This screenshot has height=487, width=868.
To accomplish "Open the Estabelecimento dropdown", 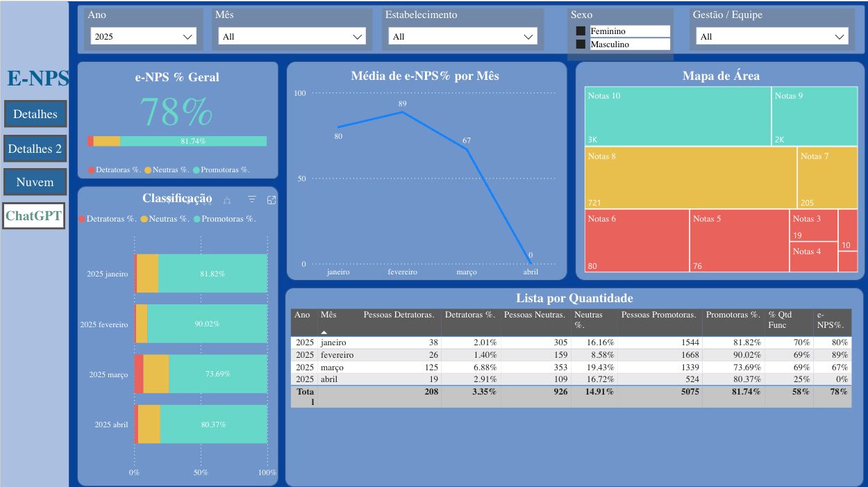I will (462, 36).
